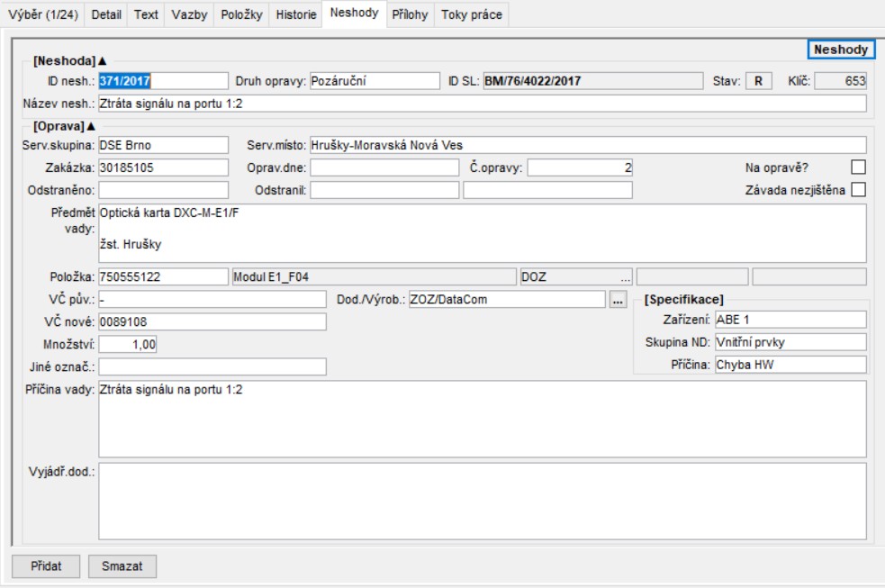This screenshot has width=885, height=588.
Task: Click the VČ nové field
Action: [x=212, y=322]
